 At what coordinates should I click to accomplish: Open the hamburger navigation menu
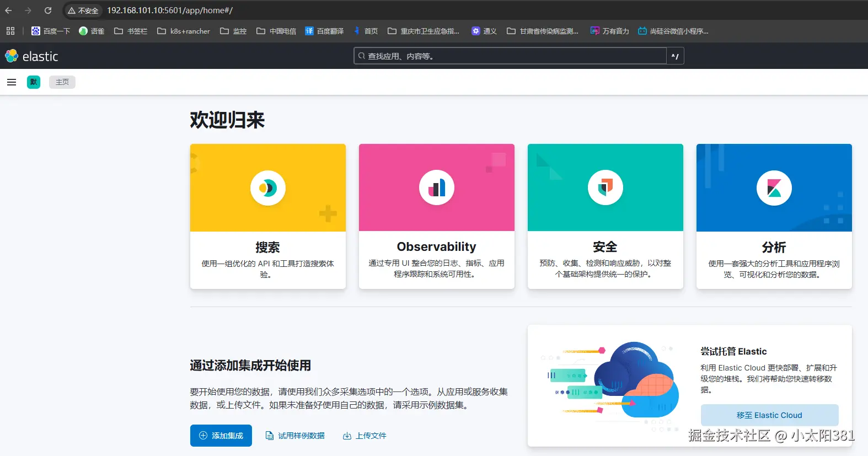tap(12, 82)
